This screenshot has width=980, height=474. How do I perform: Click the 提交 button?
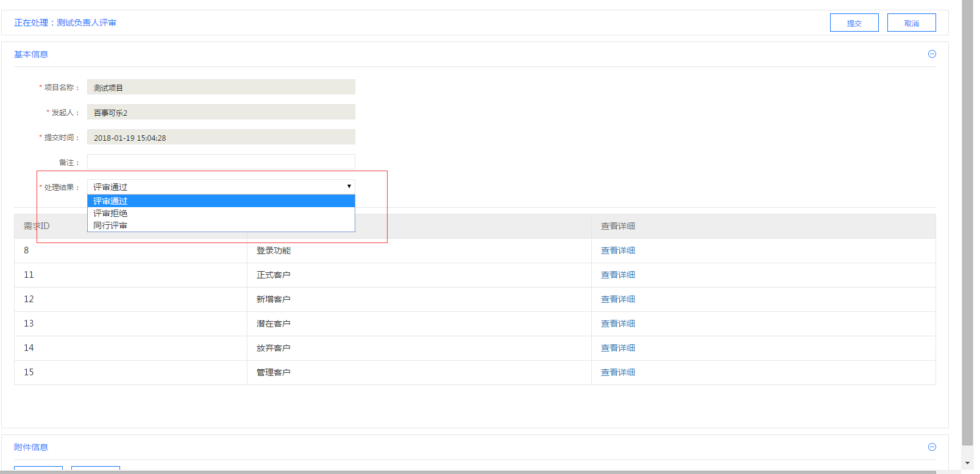pos(854,23)
